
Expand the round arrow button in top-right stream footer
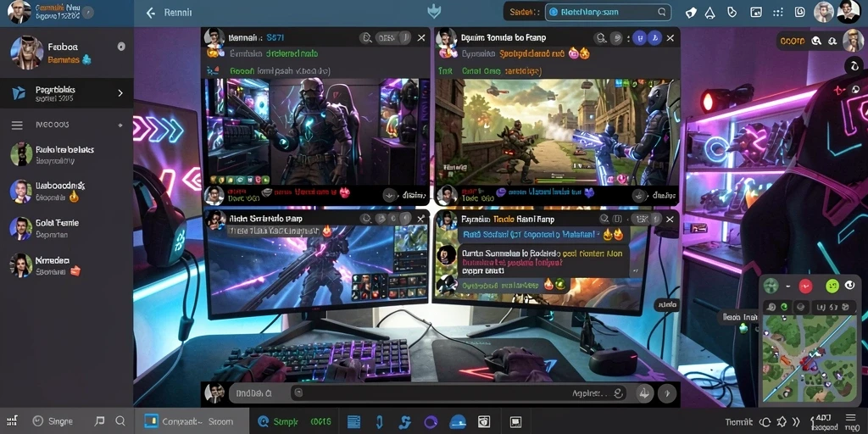(639, 195)
